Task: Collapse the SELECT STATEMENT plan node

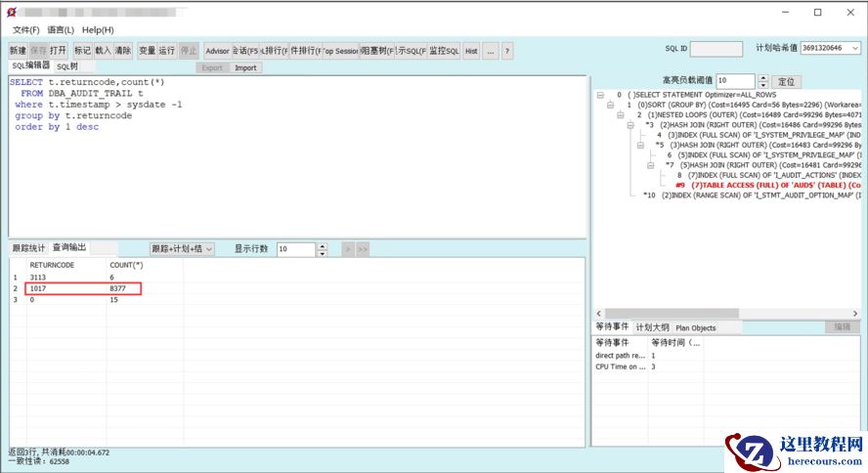Action: (600, 95)
